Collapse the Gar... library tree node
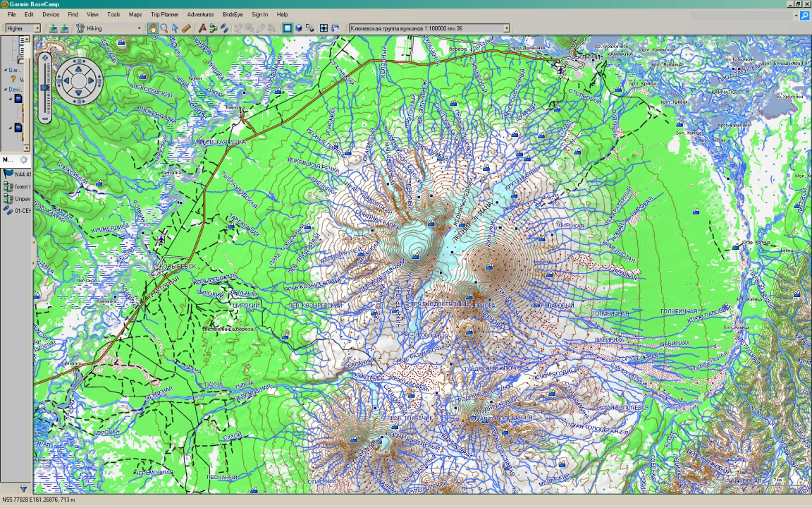Image resolution: width=812 pixels, height=508 pixels. (x=6, y=70)
